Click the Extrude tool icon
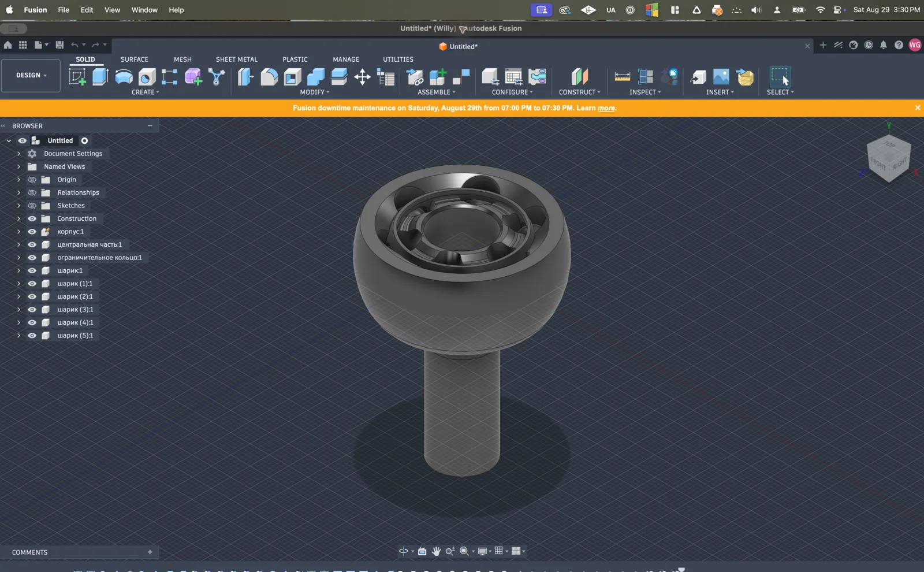924x572 pixels. pos(100,77)
